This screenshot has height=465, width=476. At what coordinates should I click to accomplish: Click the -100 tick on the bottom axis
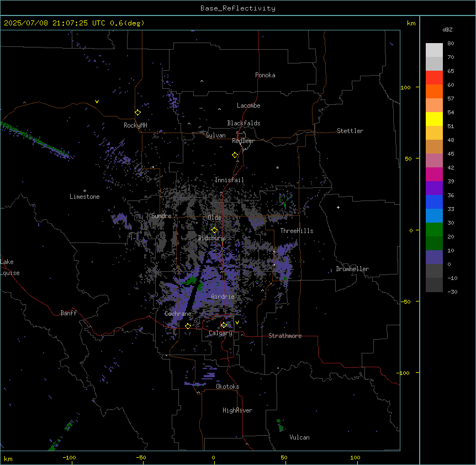click(69, 457)
